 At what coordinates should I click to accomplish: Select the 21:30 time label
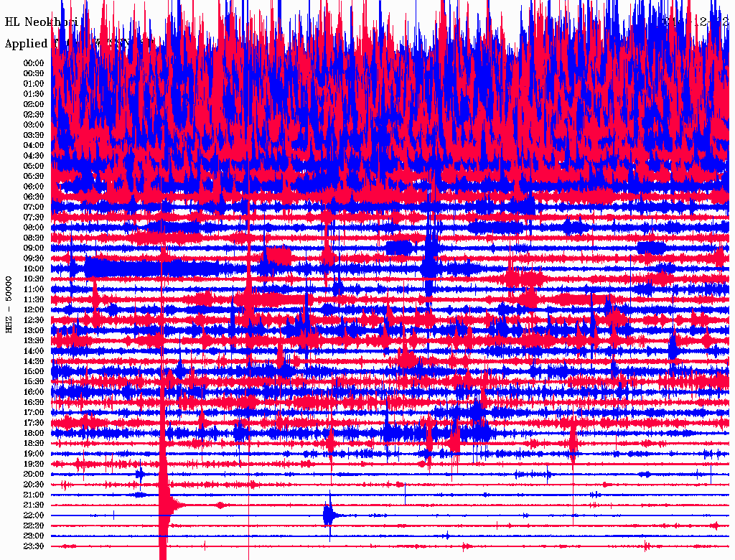click(34, 505)
